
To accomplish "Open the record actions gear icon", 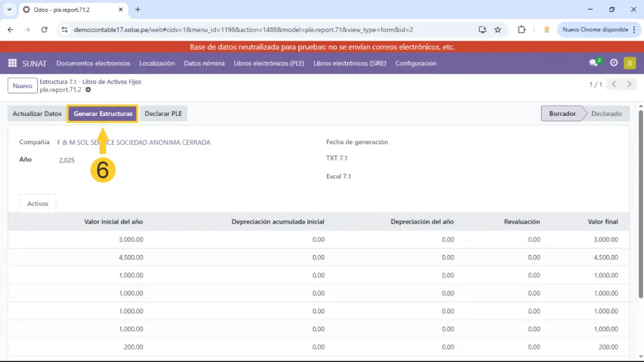I will [x=88, y=90].
